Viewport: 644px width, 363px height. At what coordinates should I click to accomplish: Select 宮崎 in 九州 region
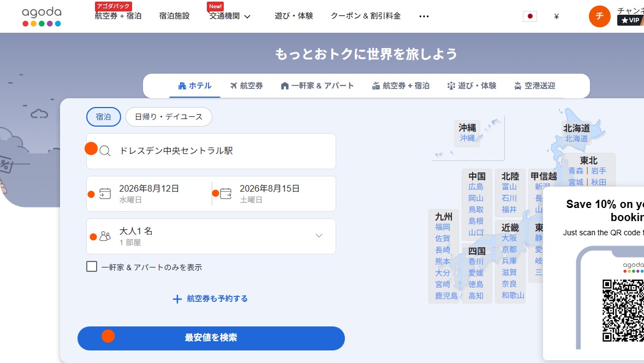coord(443,284)
